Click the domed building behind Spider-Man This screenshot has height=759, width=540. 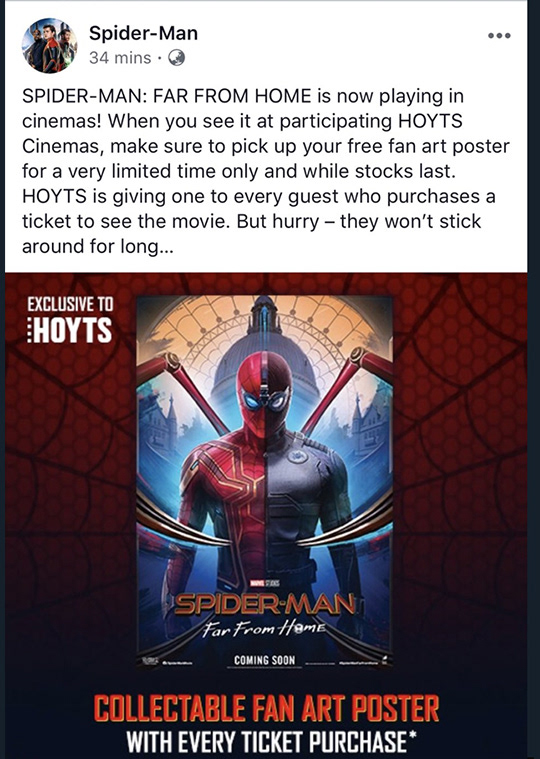[x=264, y=349]
